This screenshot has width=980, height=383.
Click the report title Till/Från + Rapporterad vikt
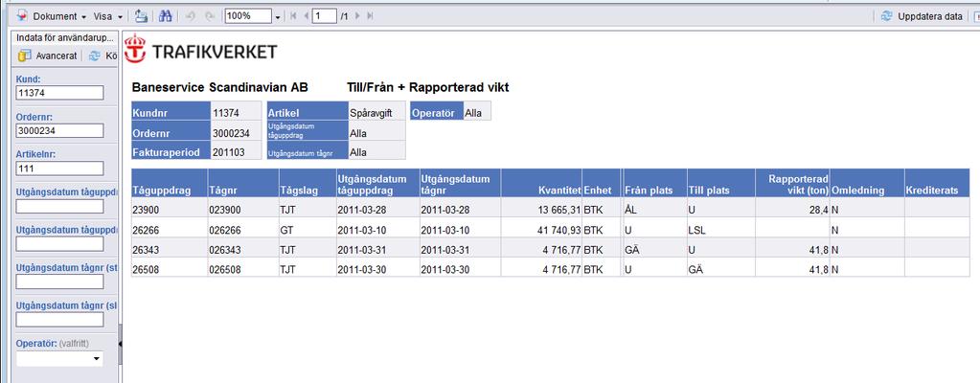(x=428, y=87)
